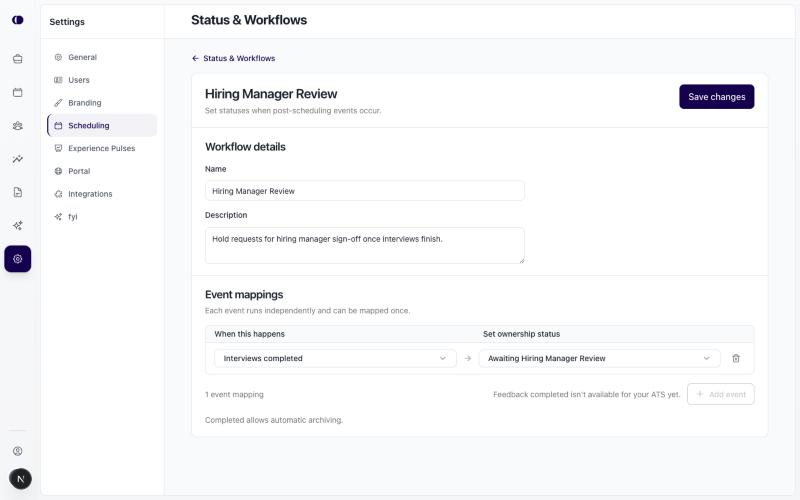Open the calendar icon in the left rail

coord(18,92)
